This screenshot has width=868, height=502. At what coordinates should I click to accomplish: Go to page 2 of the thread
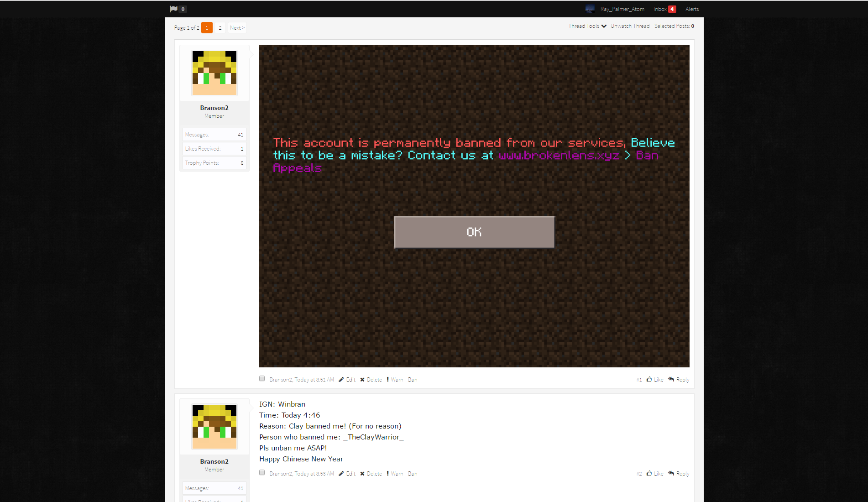click(x=220, y=28)
